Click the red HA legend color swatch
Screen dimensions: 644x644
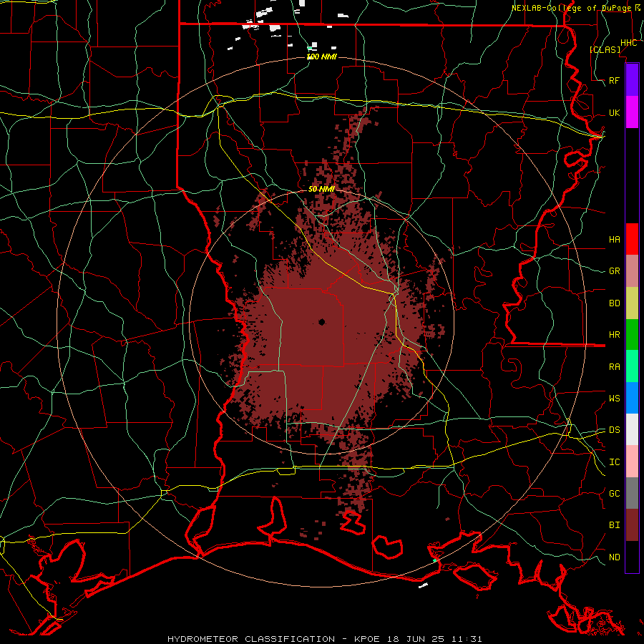tap(632, 239)
